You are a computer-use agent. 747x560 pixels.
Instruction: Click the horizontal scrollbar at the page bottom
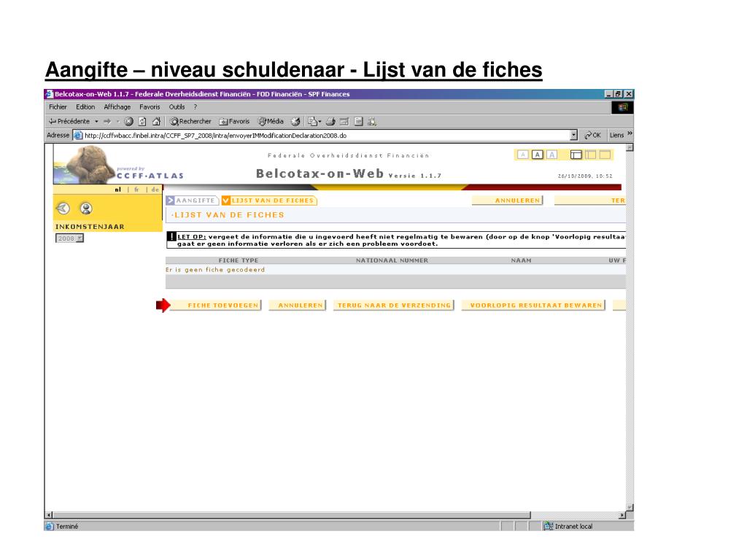click(292, 515)
